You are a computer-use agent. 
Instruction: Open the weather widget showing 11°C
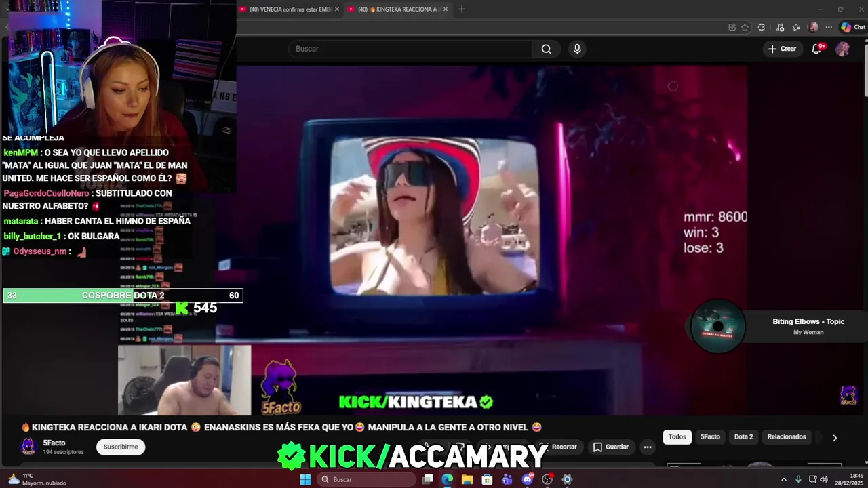point(37,479)
